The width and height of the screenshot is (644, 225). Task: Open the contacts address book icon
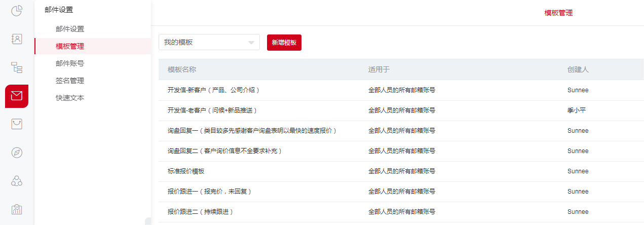point(17,39)
